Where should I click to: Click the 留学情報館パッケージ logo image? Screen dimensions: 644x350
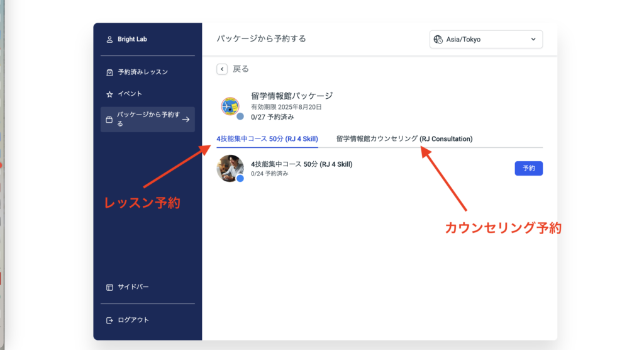[231, 106]
